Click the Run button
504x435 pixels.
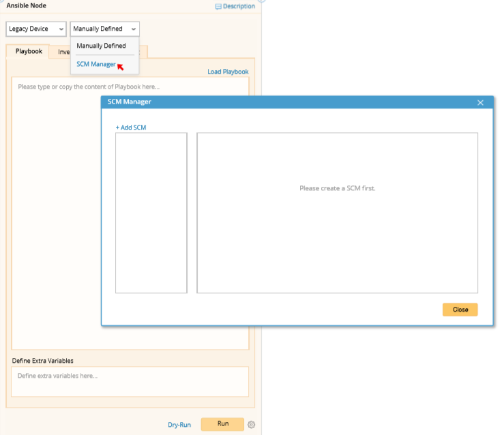pyautogui.click(x=222, y=424)
